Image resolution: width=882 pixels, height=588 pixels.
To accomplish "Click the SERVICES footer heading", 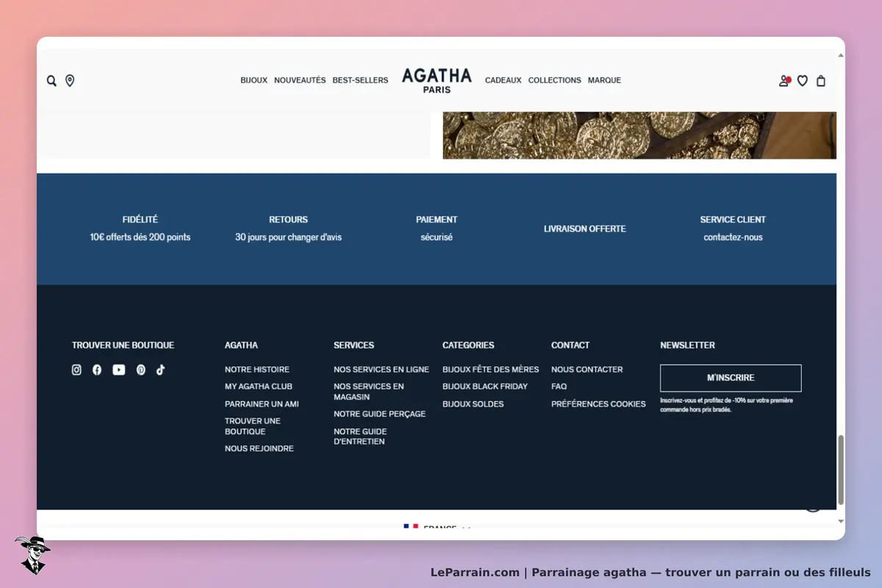I will (354, 345).
